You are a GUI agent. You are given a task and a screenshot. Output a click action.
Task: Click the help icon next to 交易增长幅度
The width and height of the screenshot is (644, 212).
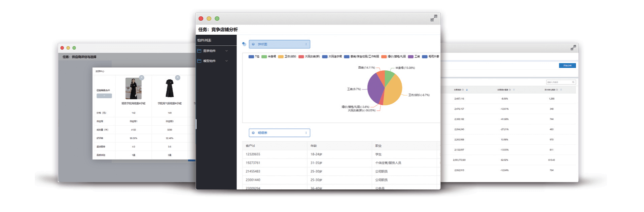pyautogui.click(x=510, y=90)
